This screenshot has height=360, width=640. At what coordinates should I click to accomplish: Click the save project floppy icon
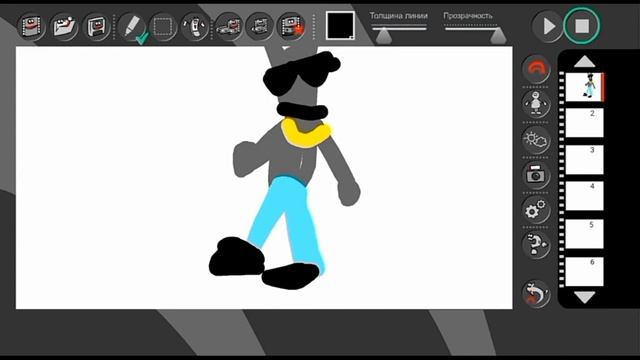[x=97, y=27]
